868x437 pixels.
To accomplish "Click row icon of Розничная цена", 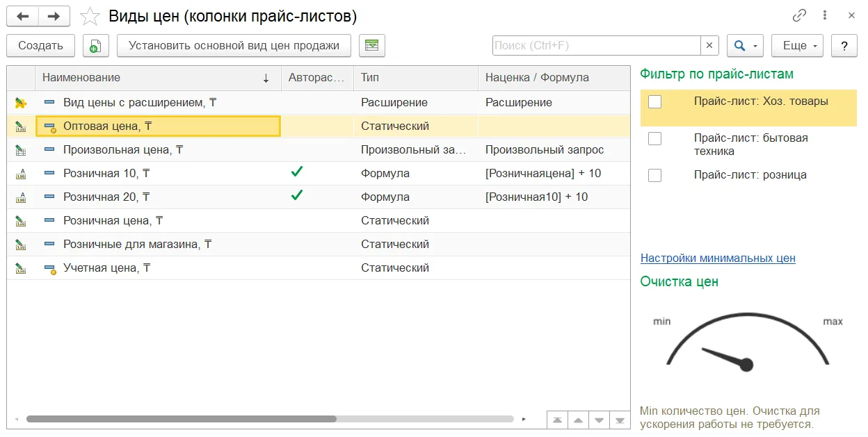I will (x=21, y=221).
